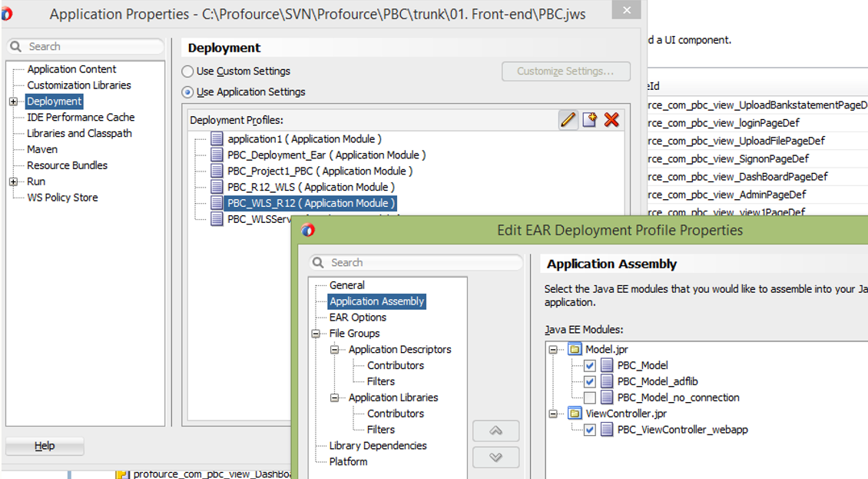The height and width of the screenshot is (479, 868).
Task: Select the Use Application Settings radio button
Action: 187,92
